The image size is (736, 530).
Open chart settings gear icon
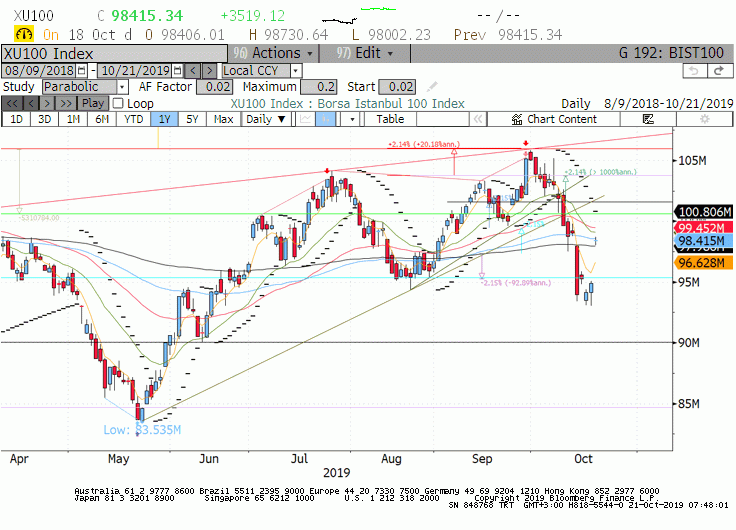(x=705, y=119)
